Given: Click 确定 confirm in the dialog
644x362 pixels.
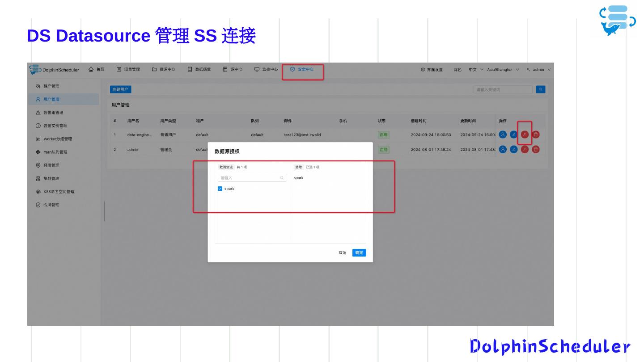Looking at the screenshot, I should click(359, 253).
